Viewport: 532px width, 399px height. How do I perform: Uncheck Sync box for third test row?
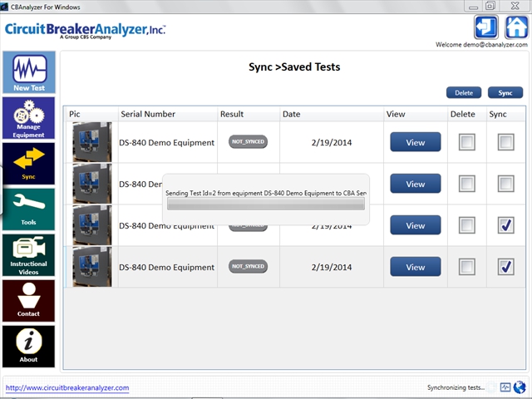pos(506,225)
